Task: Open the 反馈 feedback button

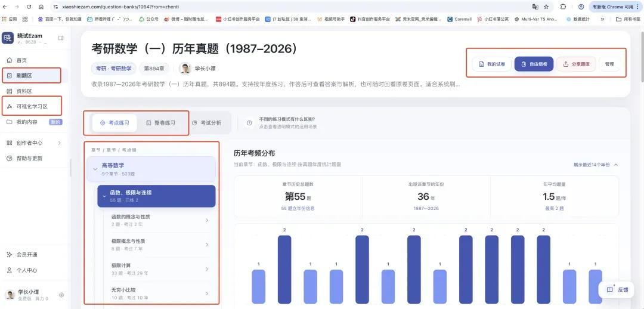Action: click(x=617, y=289)
